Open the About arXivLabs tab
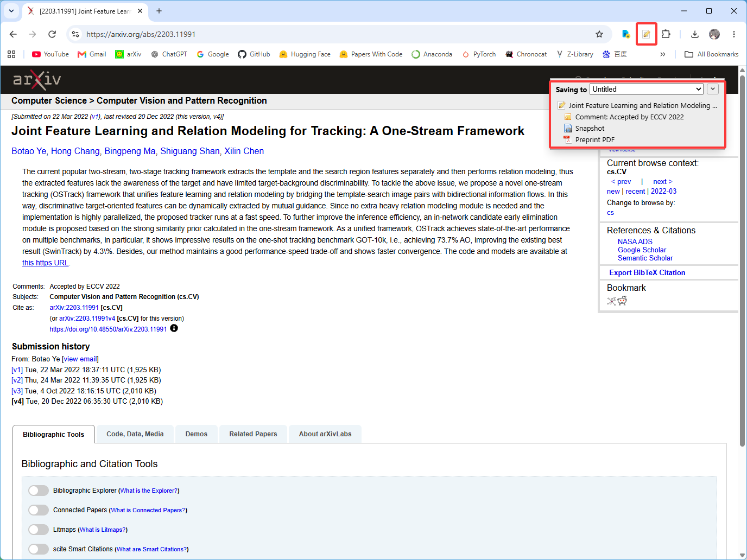This screenshot has width=747, height=560. (x=325, y=434)
